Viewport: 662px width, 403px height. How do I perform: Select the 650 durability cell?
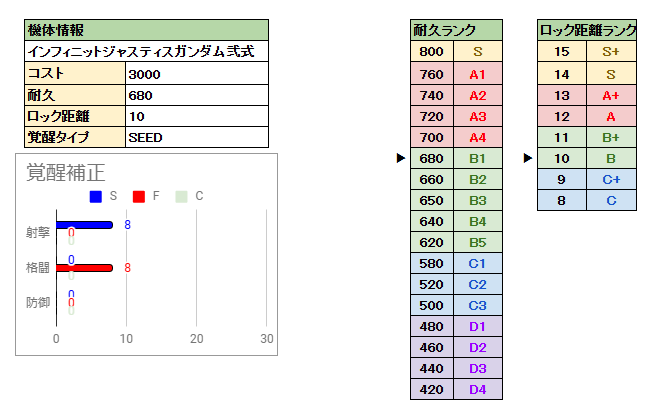pos(432,200)
